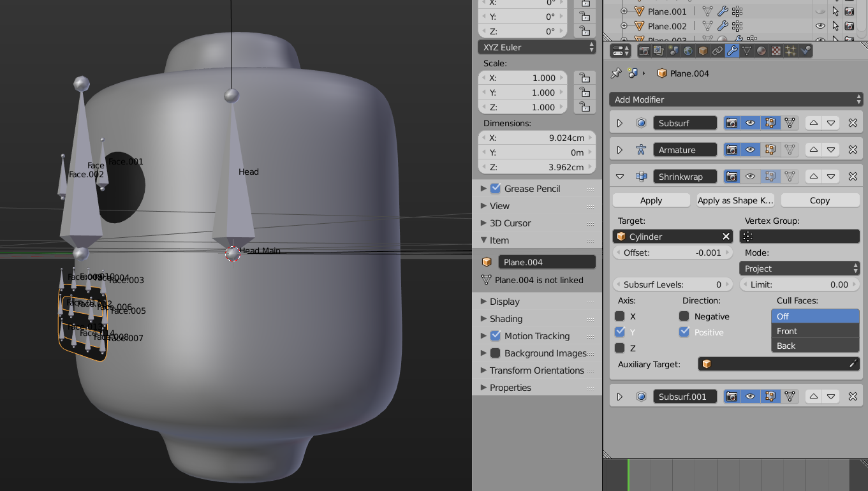Screen dimensions: 868x491
Task: Toggle selectability arrow for Plane.001
Action: point(835,11)
